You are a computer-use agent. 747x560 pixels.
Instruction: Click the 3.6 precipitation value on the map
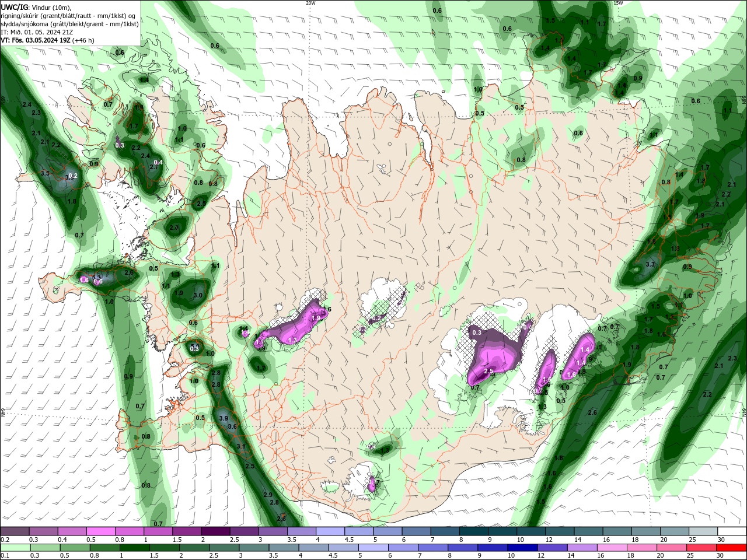coord(232,426)
